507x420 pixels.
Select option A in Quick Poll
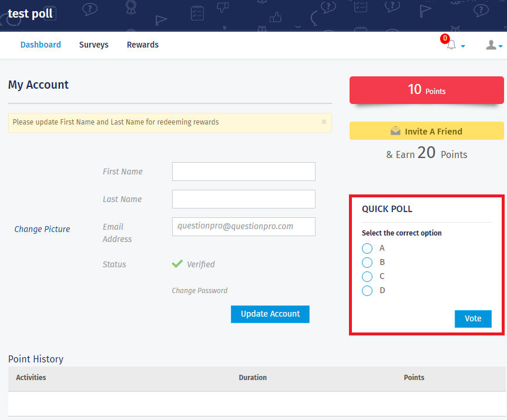click(x=367, y=248)
